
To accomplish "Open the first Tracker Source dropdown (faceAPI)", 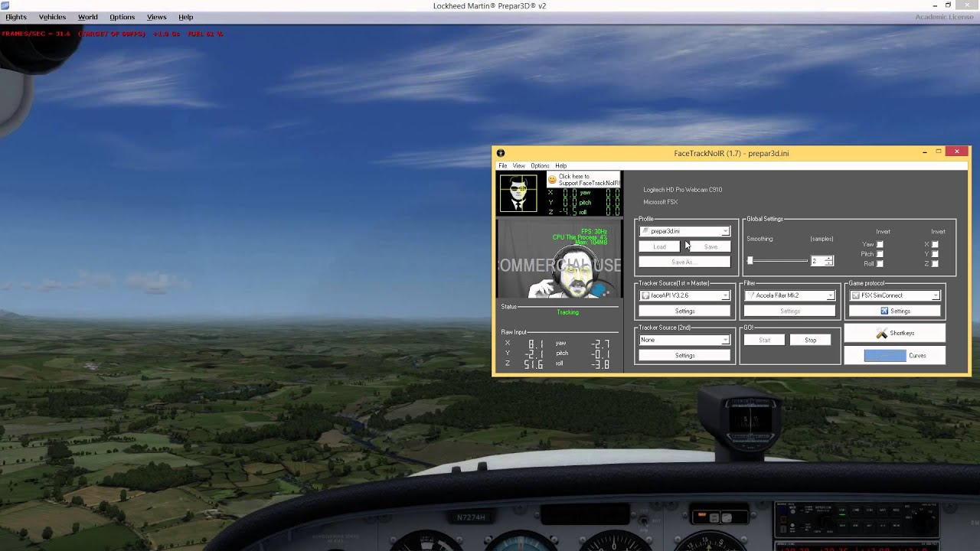I will tap(684, 295).
